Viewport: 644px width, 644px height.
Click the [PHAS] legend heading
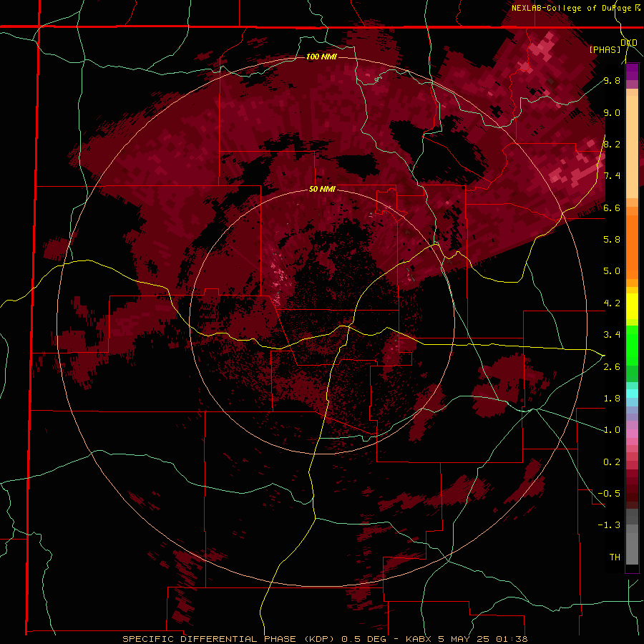pyautogui.click(x=605, y=49)
